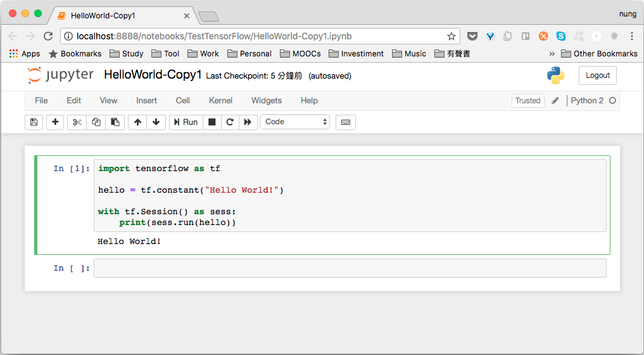Click the site information icon
The width and height of the screenshot is (644, 355).
pyautogui.click(x=68, y=36)
